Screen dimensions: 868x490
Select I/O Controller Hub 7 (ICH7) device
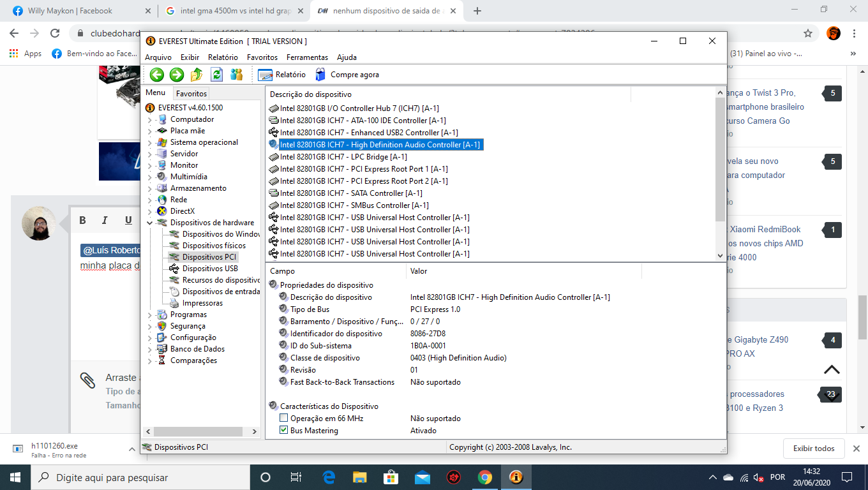coord(359,108)
